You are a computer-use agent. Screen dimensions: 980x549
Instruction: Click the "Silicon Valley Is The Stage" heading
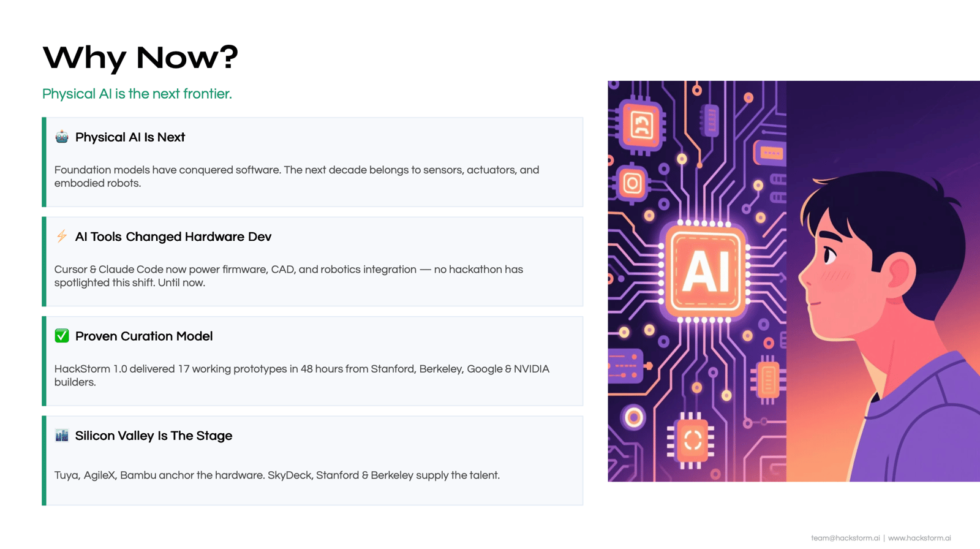(x=154, y=436)
